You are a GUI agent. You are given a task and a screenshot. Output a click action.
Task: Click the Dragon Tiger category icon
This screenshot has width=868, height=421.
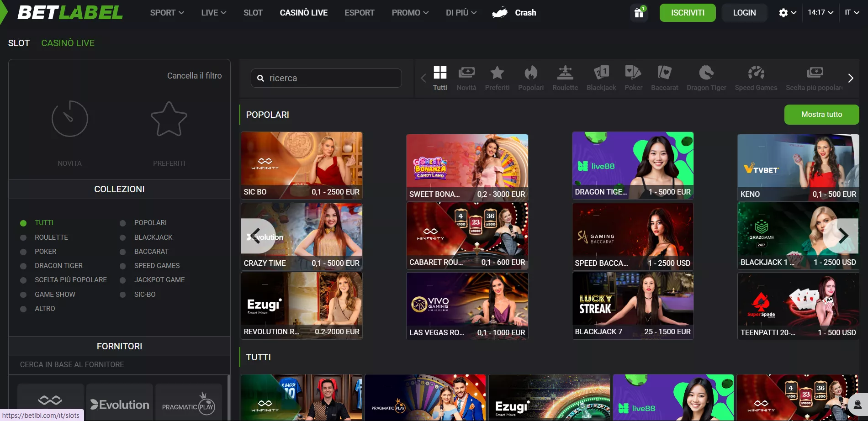point(706,78)
